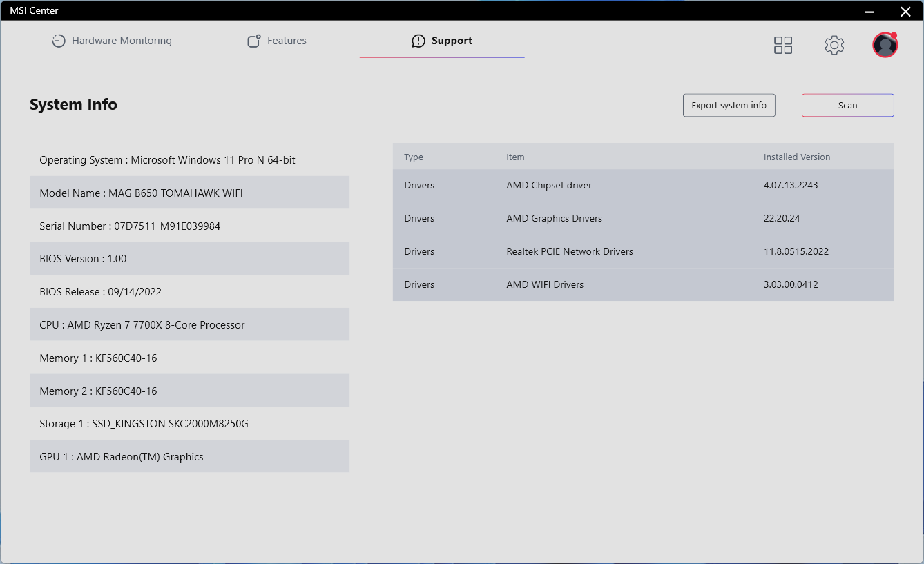The width and height of the screenshot is (924, 564).
Task: Click the Hardware Monitoring gauge icon
Action: [x=59, y=41]
